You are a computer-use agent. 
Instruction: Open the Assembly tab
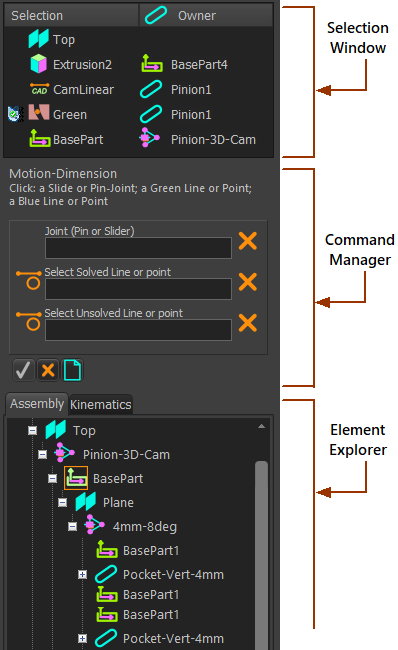[x=37, y=404]
